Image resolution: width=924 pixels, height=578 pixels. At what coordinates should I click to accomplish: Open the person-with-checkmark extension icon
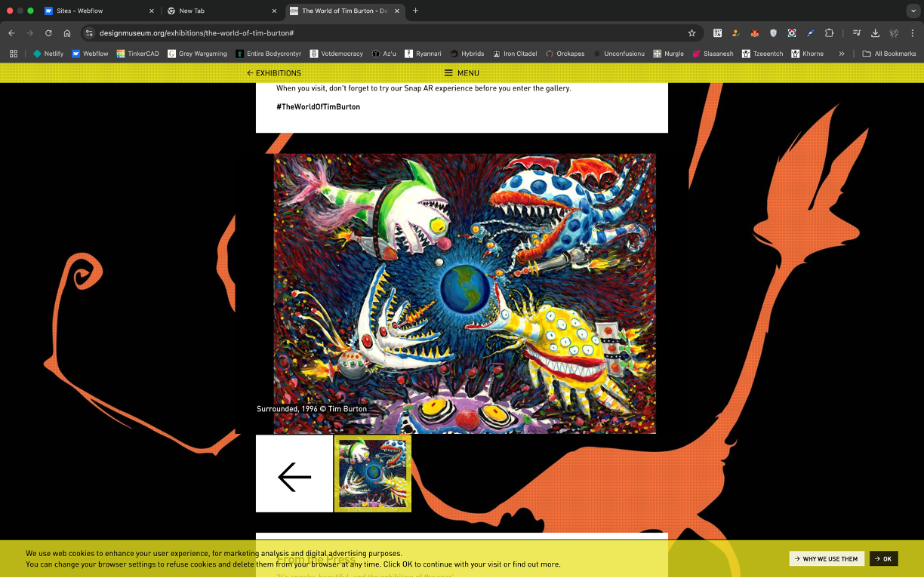(x=736, y=33)
